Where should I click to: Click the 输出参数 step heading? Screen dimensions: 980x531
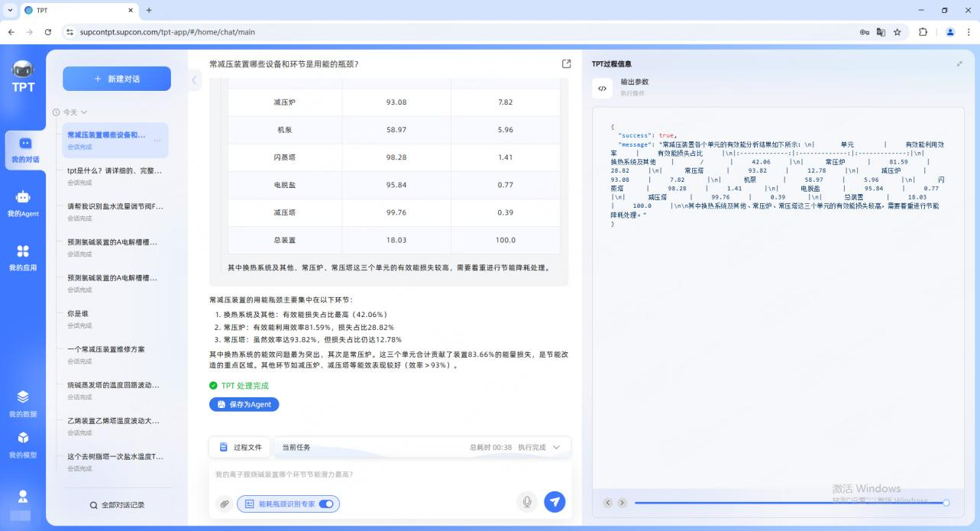click(634, 82)
